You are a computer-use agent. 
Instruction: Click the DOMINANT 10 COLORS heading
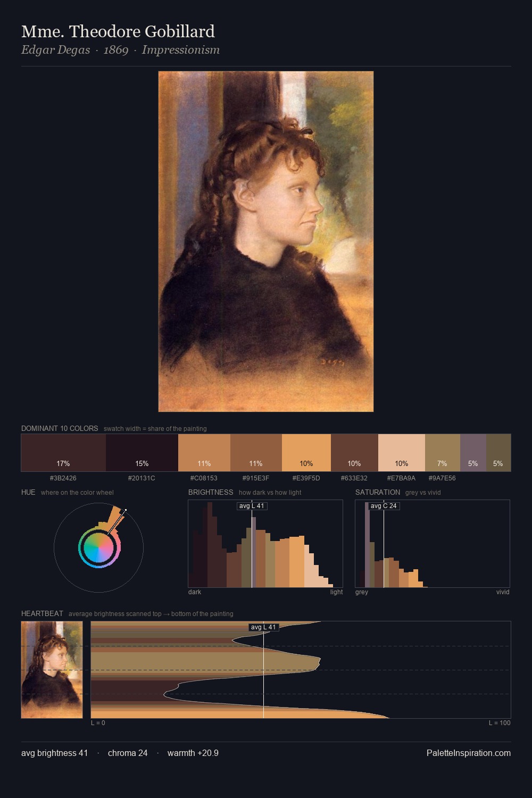tap(60, 428)
